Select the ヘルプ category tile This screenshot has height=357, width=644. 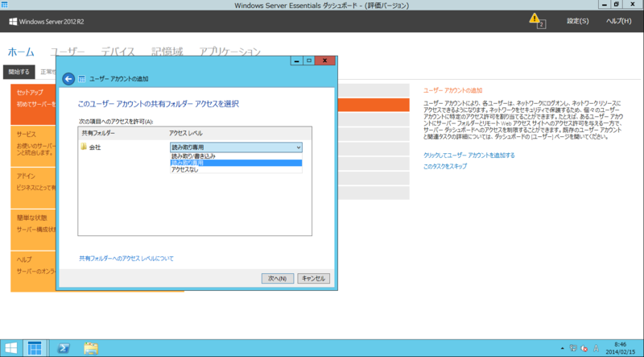[x=33, y=271]
